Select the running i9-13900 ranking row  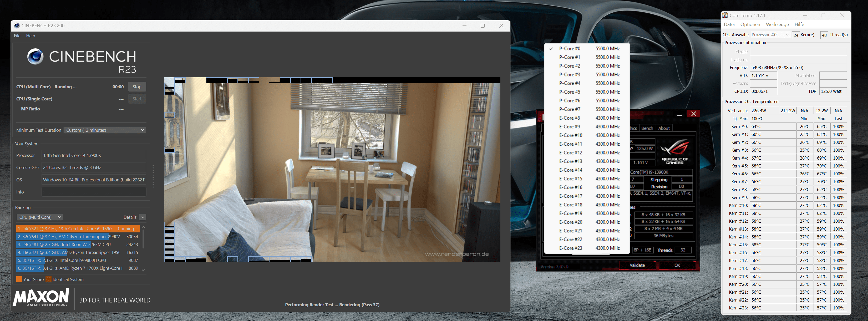(78, 229)
